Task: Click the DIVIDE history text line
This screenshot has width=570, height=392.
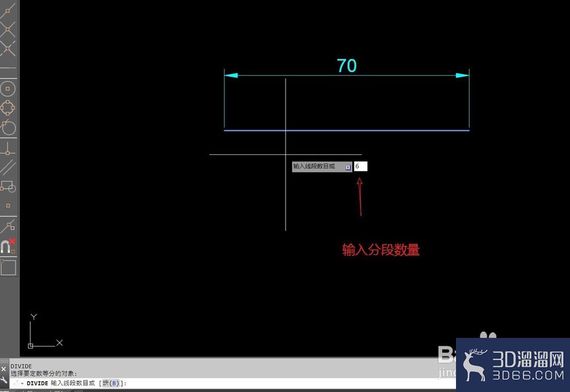Action: pos(21,366)
